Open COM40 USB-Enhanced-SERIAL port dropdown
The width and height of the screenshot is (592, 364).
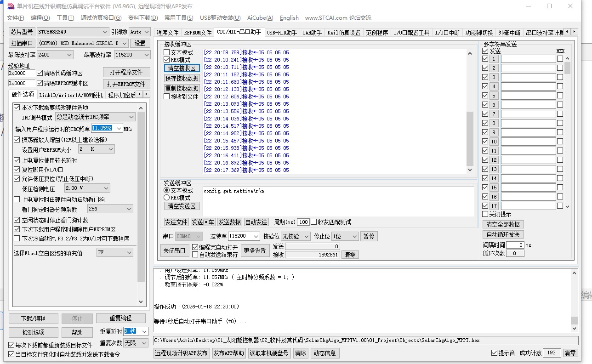pos(83,43)
